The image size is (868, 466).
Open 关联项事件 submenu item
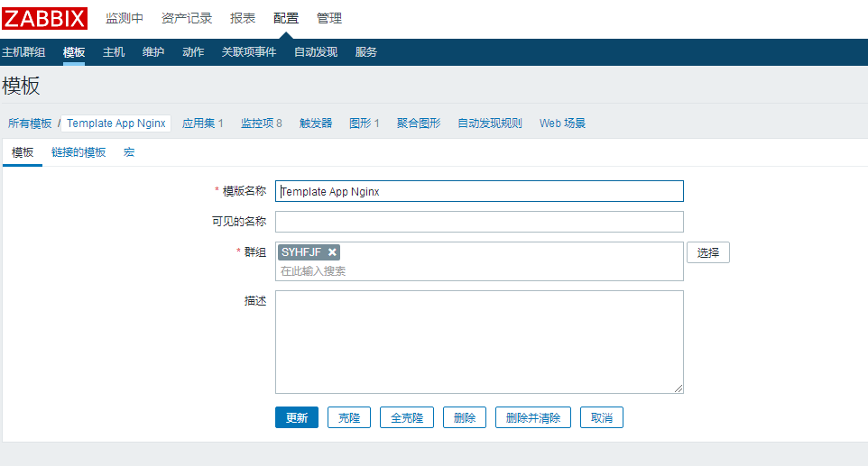pos(248,52)
